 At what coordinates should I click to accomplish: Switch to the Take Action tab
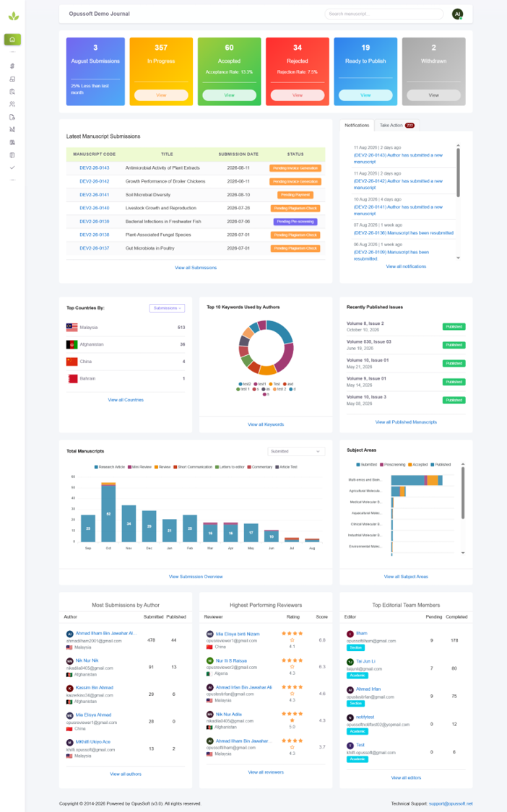[x=396, y=126]
